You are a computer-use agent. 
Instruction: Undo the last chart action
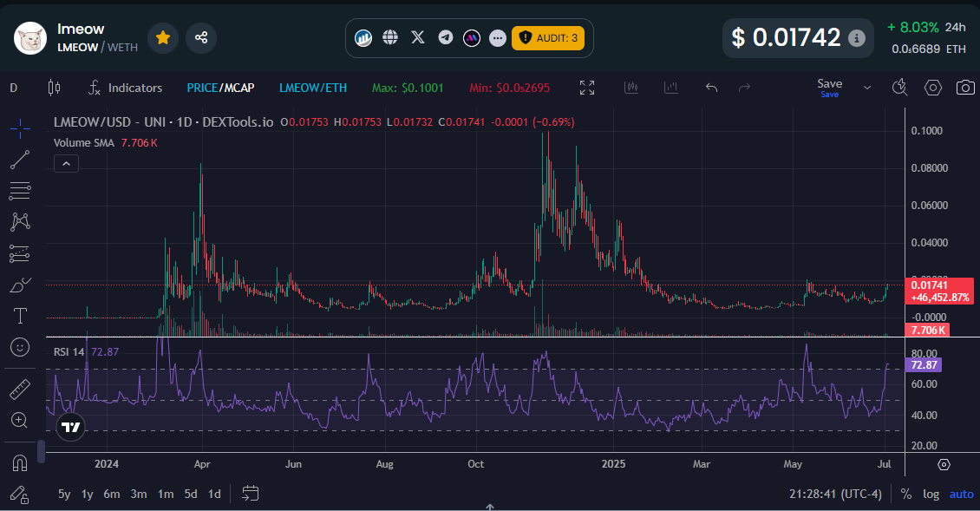point(711,88)
